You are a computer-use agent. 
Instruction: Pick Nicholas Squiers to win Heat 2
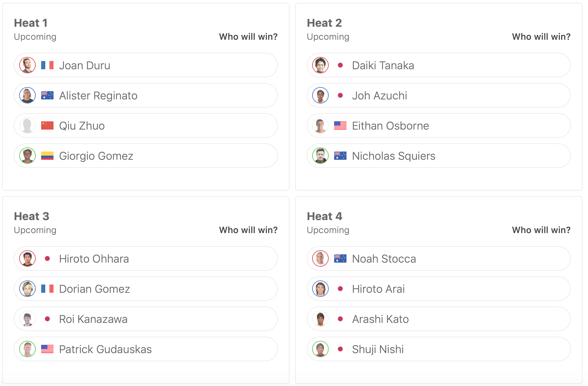point(438,156)
